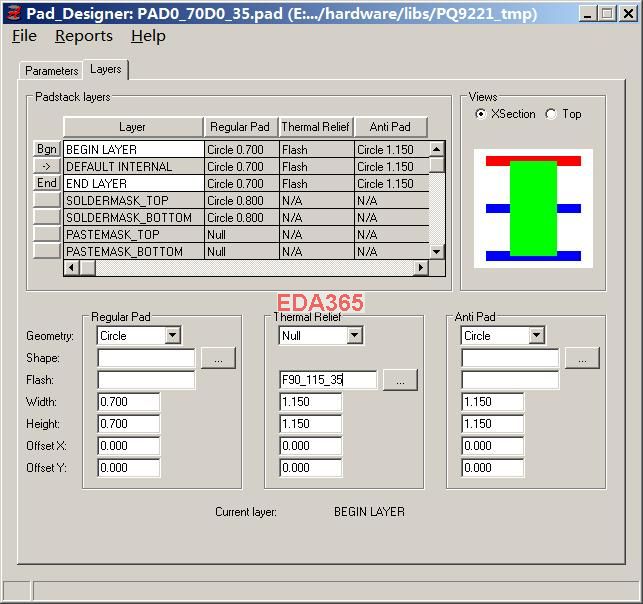Click the Regular Pad Offset Y field

pos(129,468)
